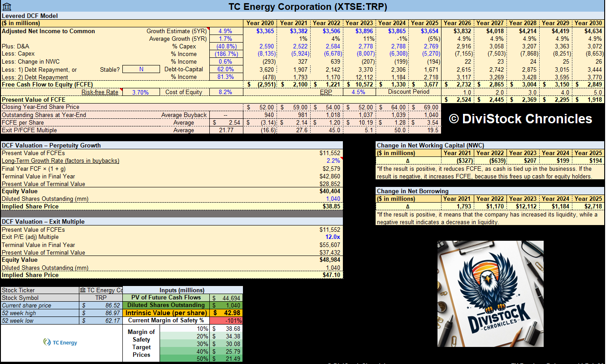Click the average FCFE per Share 2.54 cell

point(226,122)
